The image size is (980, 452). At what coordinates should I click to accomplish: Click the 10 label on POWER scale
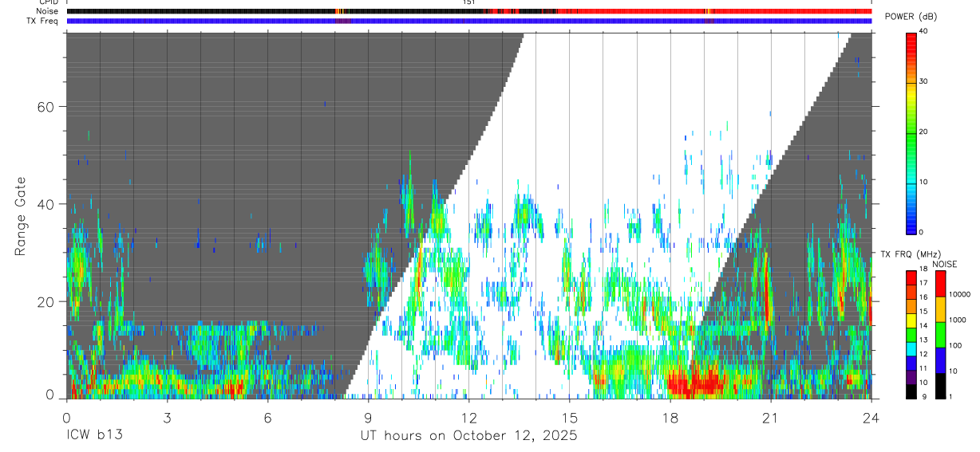click(925, 182)
